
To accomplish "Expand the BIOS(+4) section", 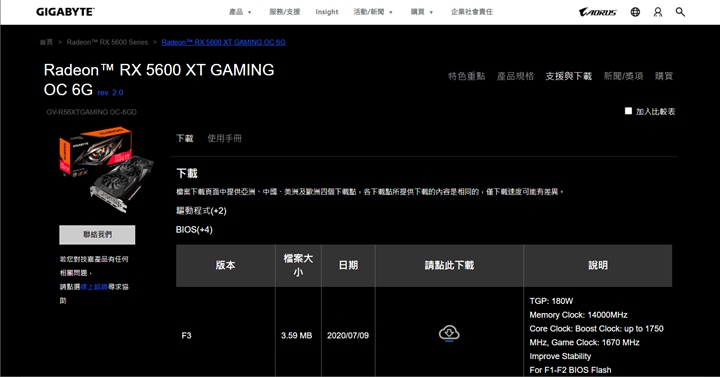I will (194, 230).
